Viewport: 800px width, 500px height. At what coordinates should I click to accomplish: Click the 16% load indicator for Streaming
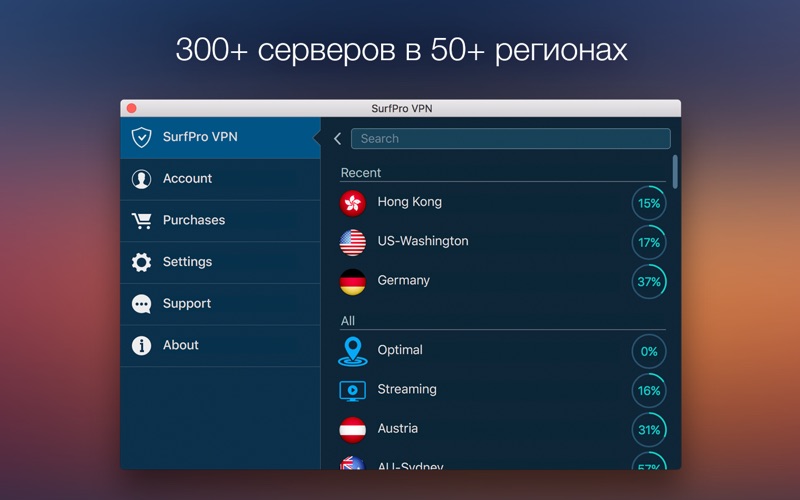coord(649,390)
